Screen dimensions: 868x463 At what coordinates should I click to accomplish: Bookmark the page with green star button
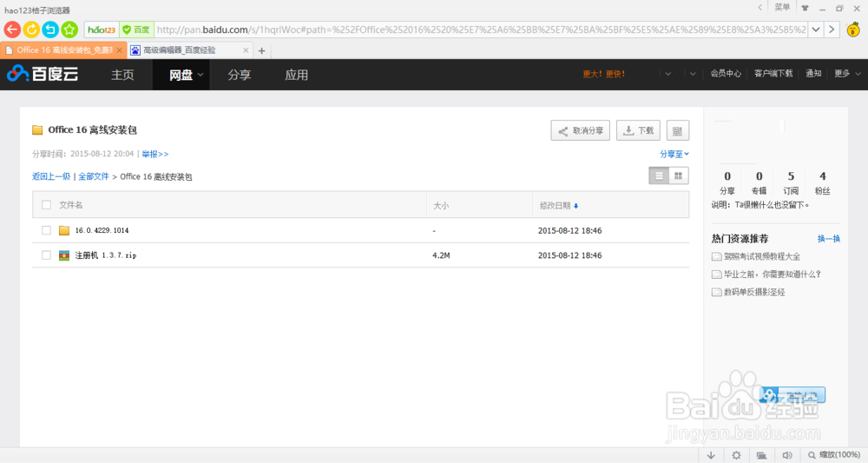[69, 30]
